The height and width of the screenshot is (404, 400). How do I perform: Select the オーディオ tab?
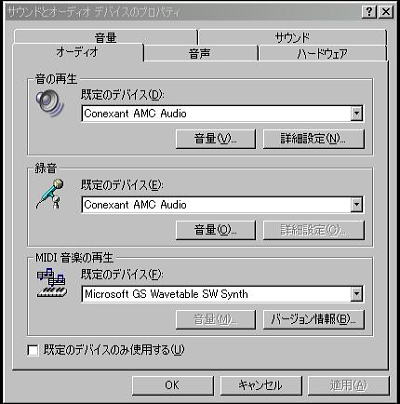(77, 52)
